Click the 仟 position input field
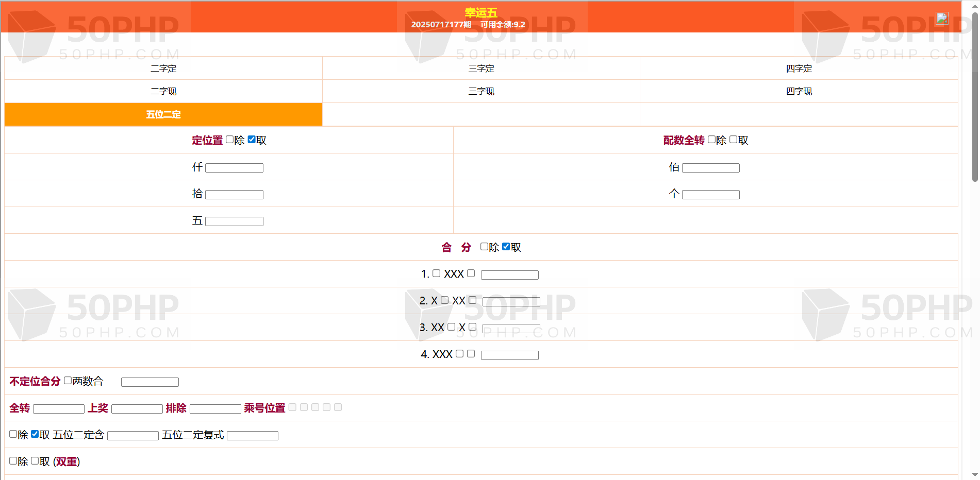Viewport: 980px width, 480px height. [x=234, y=168]
